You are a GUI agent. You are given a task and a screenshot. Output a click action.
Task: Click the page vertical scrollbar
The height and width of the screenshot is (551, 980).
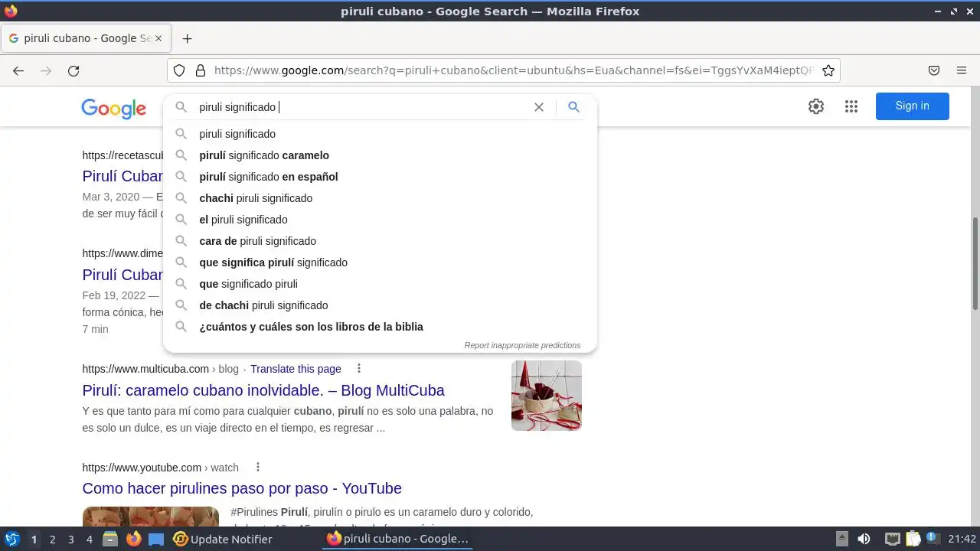[x=975, y=263]
